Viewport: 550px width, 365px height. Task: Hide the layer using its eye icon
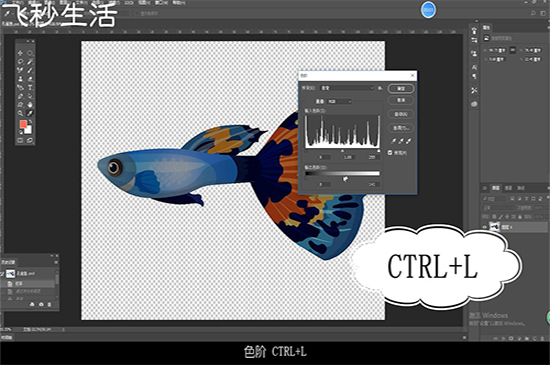point(485,227)
